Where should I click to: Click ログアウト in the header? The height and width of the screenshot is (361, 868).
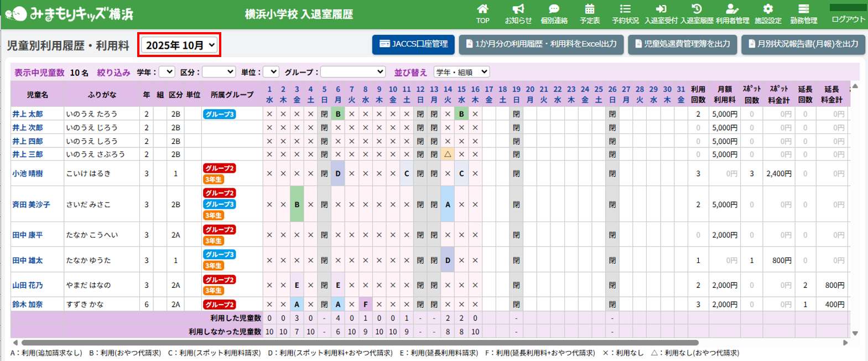tap(848, 19)
